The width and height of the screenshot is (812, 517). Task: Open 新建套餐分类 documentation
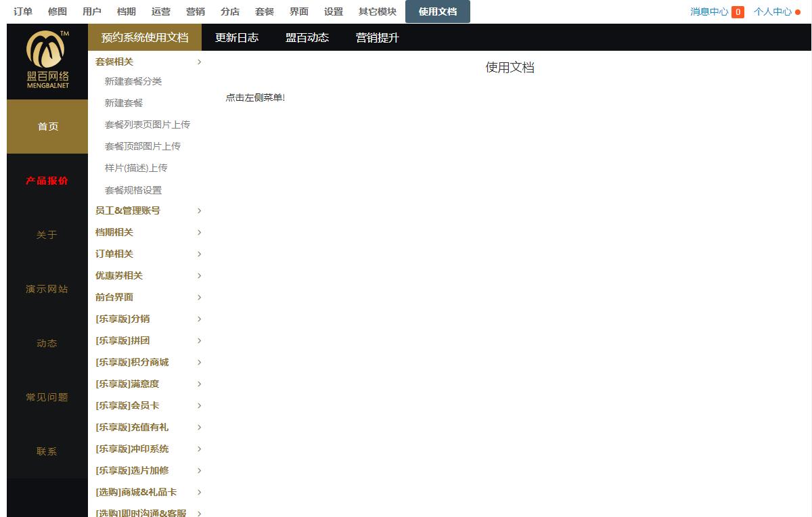133,81
